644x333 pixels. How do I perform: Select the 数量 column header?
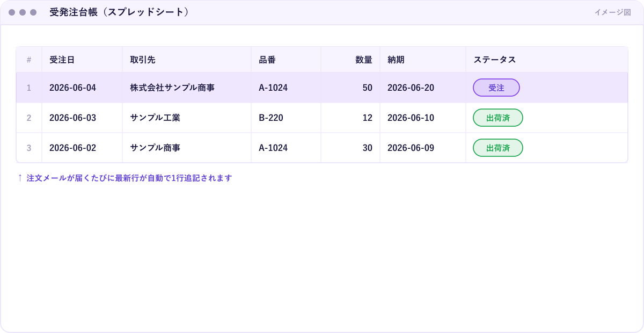tap(350, 60)
